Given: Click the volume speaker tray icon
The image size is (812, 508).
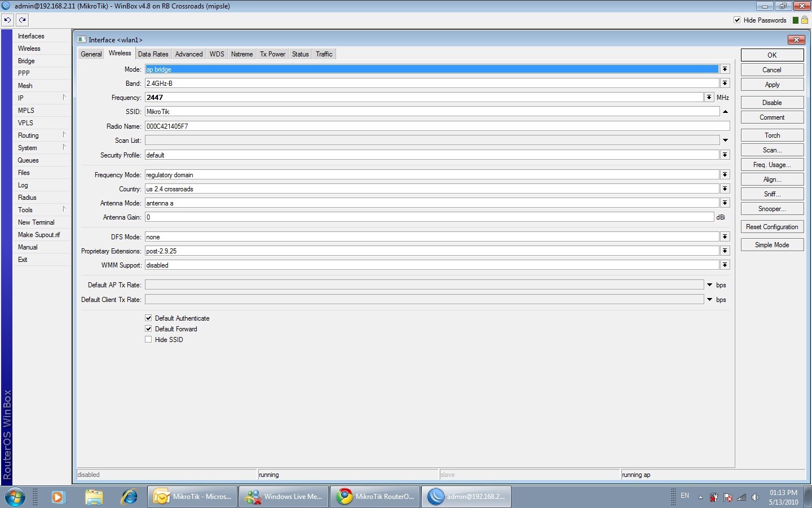Looking at the screenshot, I should click(756, 497).
